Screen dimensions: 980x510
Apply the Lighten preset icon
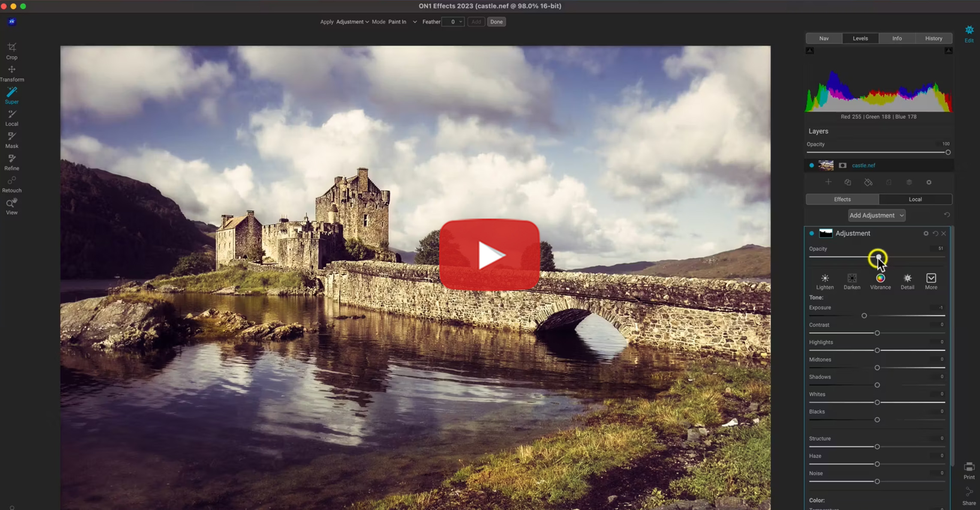point(825,282)
